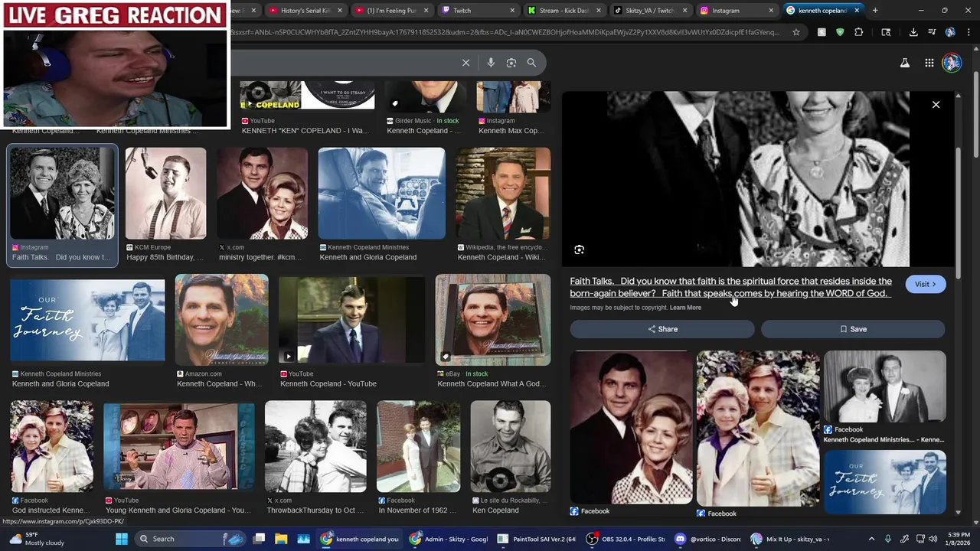Open Mix It Up from the taskbar
The width and height of the screenshot is (980, 551).
(790, 539)
